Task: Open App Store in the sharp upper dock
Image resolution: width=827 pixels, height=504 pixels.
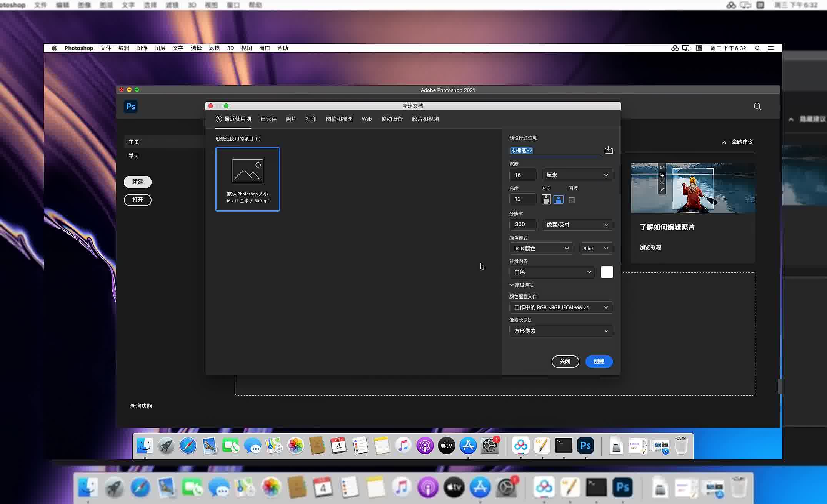Action: tap(468, 446)
